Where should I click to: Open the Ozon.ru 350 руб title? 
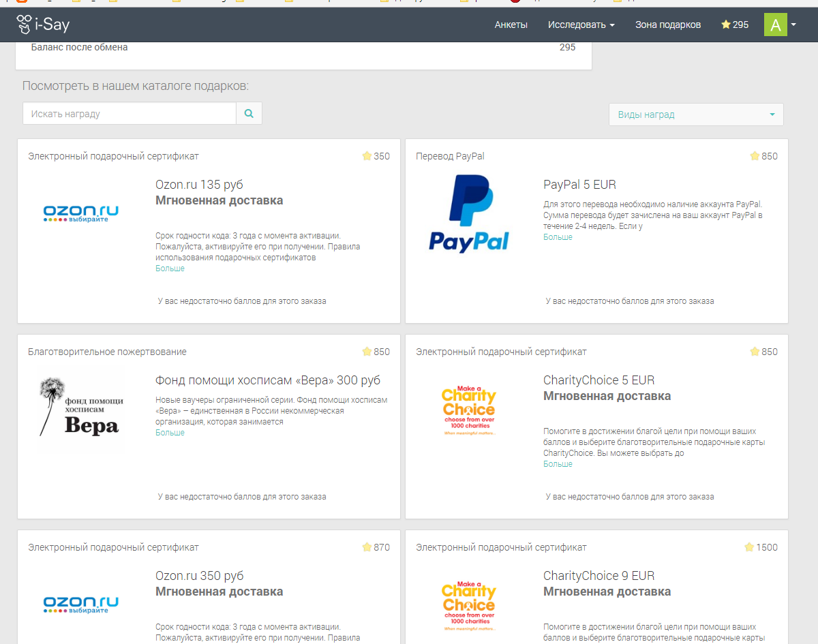(x=200, y=576)
